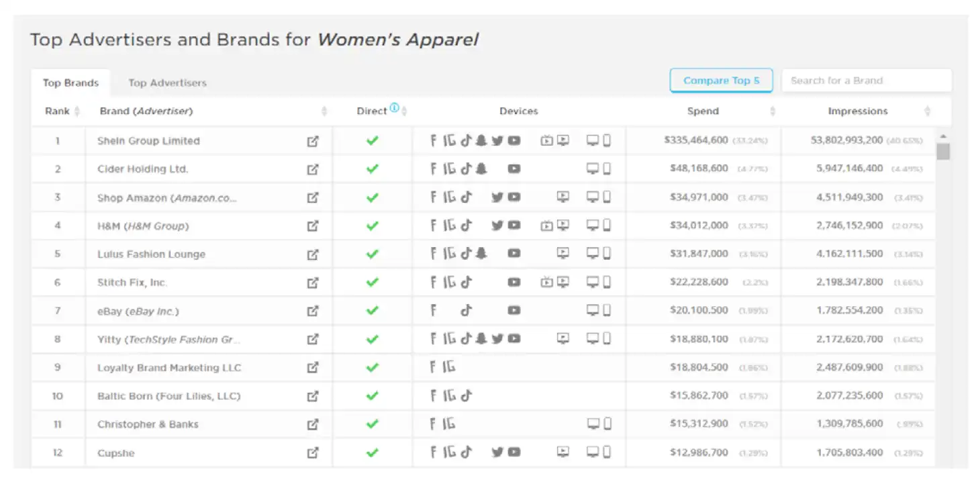The width and height of the screenshot is (980, 480).
Task: Click Snapchat icon in Lulus Fashion Lounge row
Action: (481, 254)
